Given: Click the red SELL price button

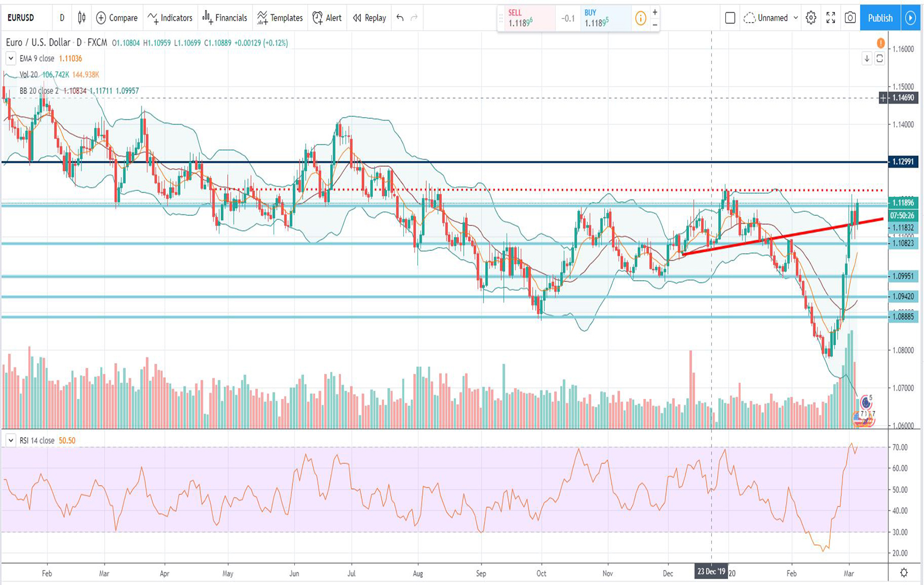Looking at the screenshot, I should pyautogui.click(x=526, y=18).
